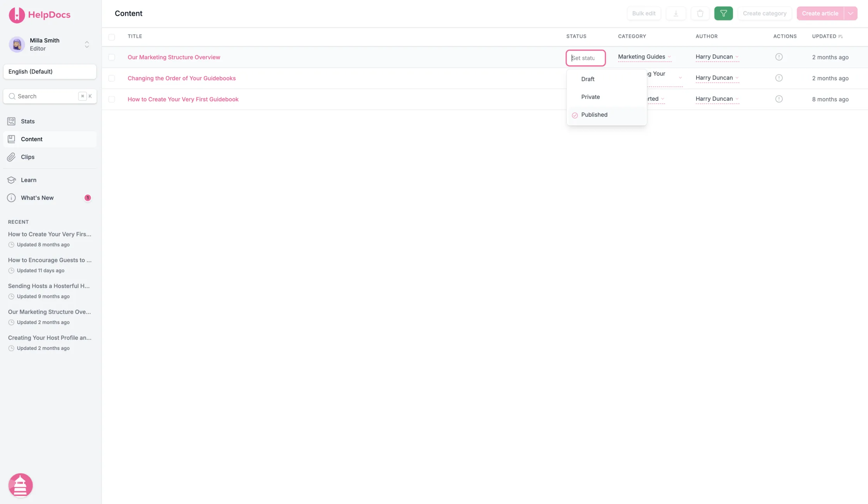Open What's New in sidebar
The width and height of the screenshot is (868, 504).
(50, 198)
